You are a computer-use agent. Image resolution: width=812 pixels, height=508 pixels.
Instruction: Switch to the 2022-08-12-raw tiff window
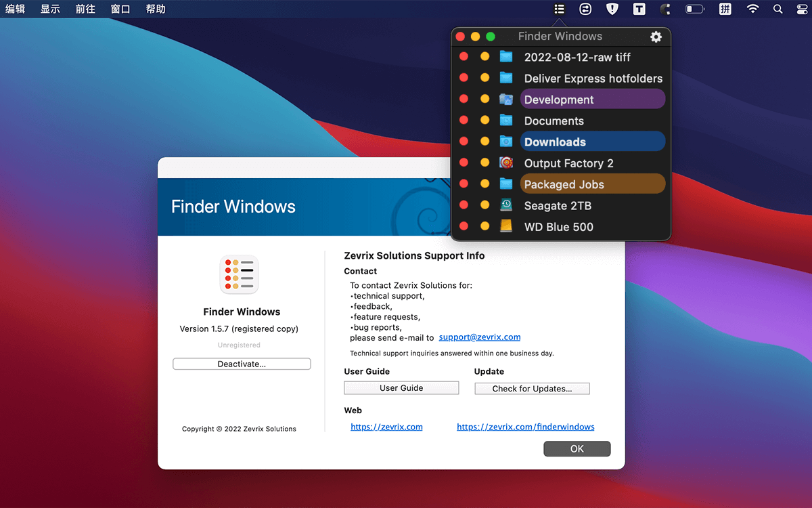click(x=577, y=57)
